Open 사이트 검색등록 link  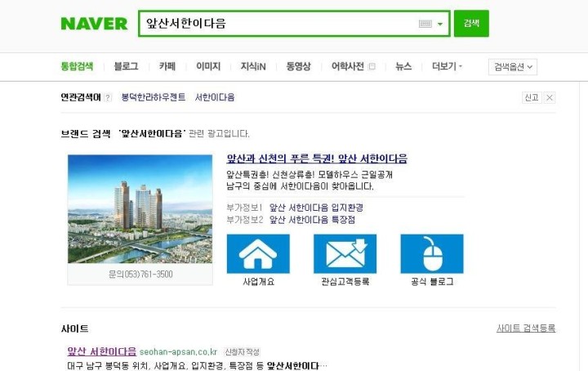[x=526, y=329]
